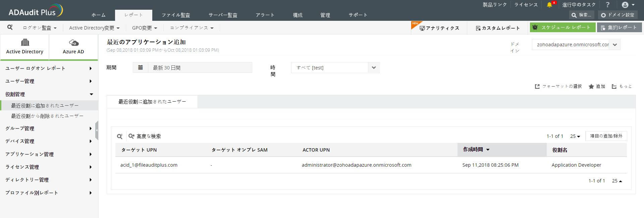The image size is (644, 218).
Task: Open ライセンス link in top bar
Action: click(526, 5)
